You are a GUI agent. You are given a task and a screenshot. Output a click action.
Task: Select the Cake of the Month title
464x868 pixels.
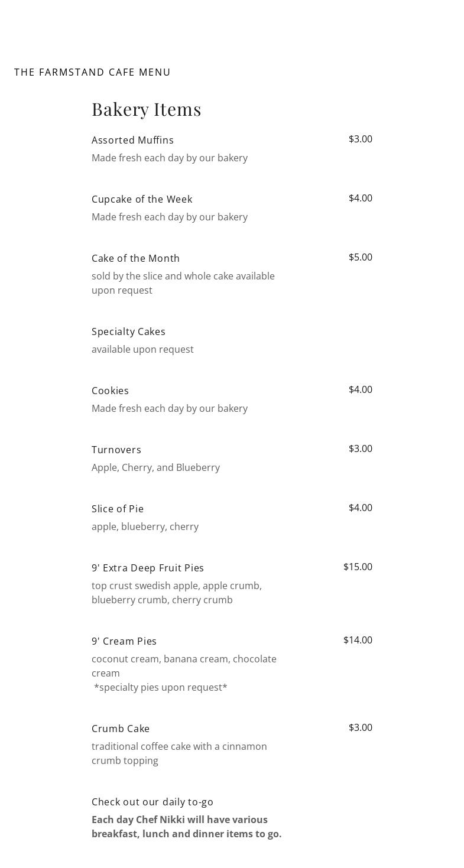point(135,258)
